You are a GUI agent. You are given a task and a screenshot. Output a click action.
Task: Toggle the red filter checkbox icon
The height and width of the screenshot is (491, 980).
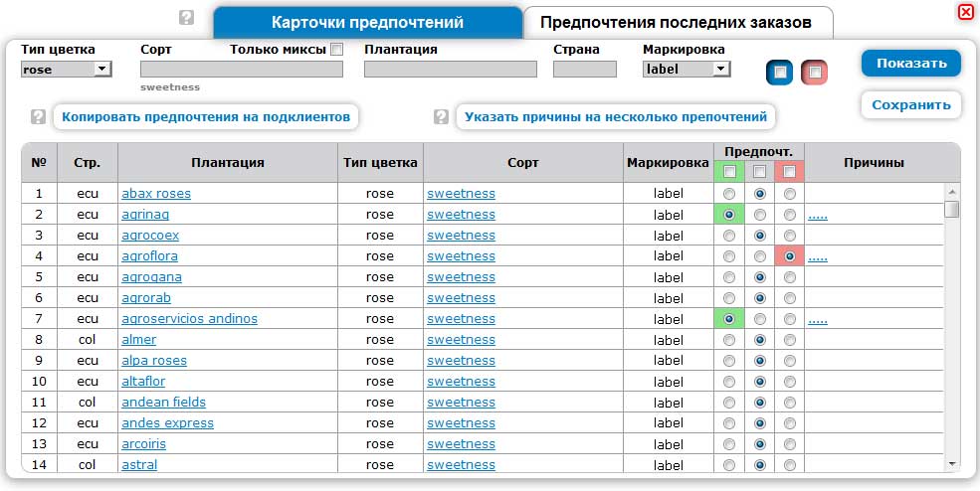point(815,73)
